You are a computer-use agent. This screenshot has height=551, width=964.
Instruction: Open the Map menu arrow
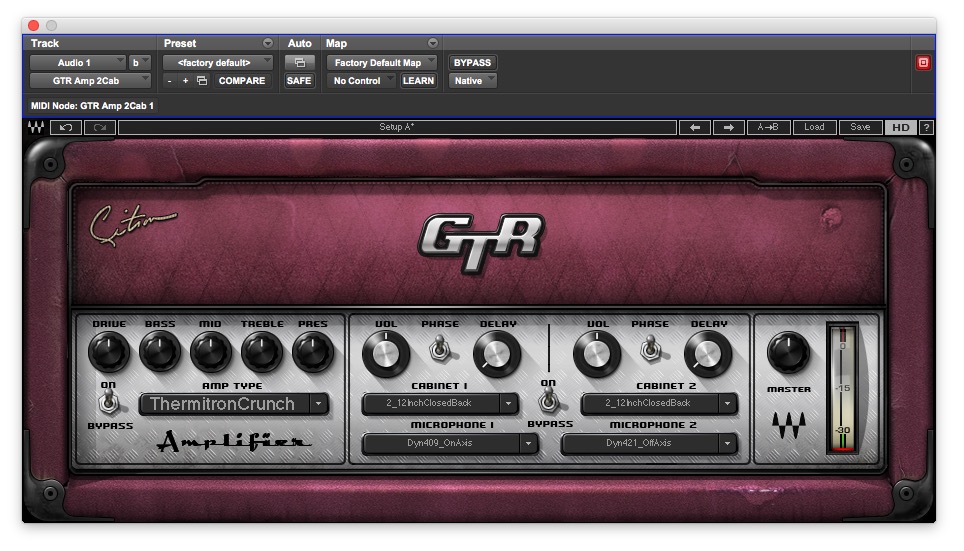[433, 43]
